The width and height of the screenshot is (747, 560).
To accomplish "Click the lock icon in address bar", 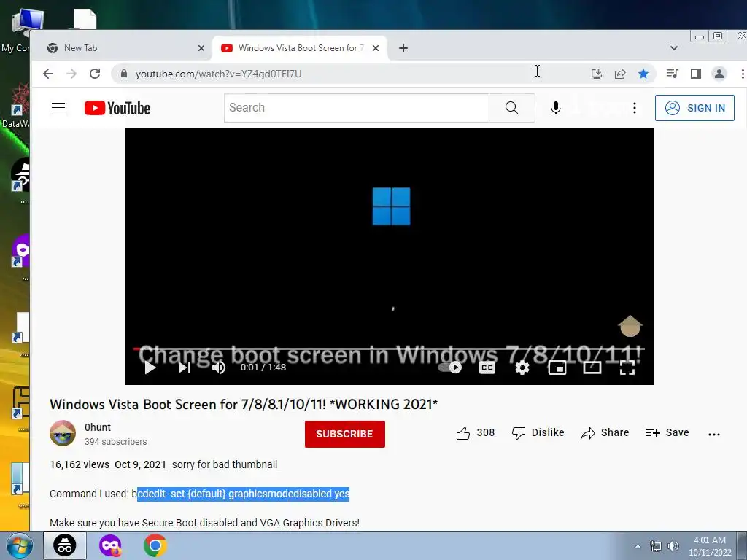I will 124,74.
